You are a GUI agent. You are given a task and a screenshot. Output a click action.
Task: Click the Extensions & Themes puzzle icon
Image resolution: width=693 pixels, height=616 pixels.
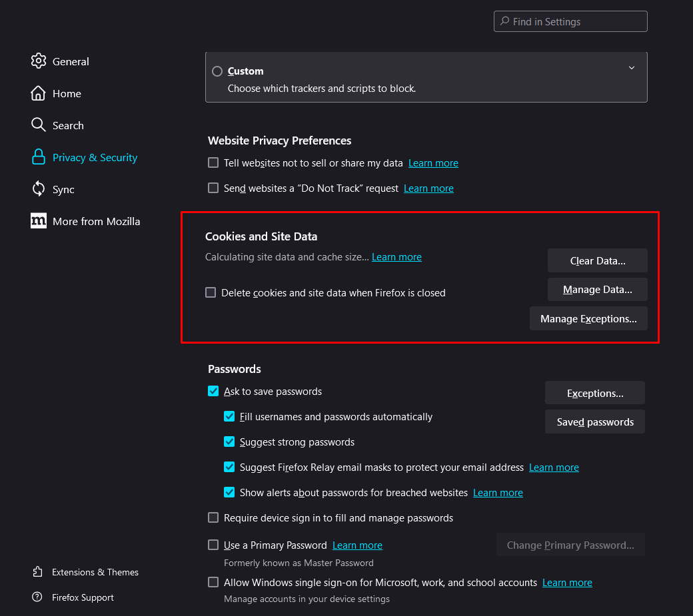(x=37, y=572)
